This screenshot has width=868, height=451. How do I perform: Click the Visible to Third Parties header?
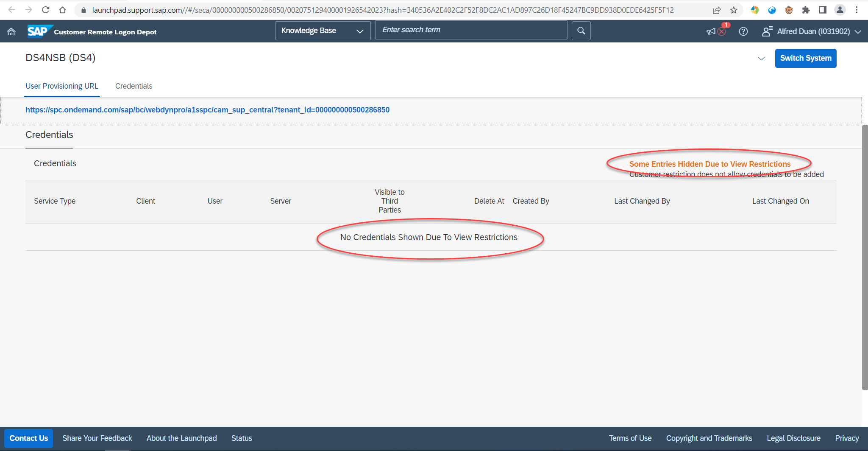pyautogui.click(x=389, y=201)
